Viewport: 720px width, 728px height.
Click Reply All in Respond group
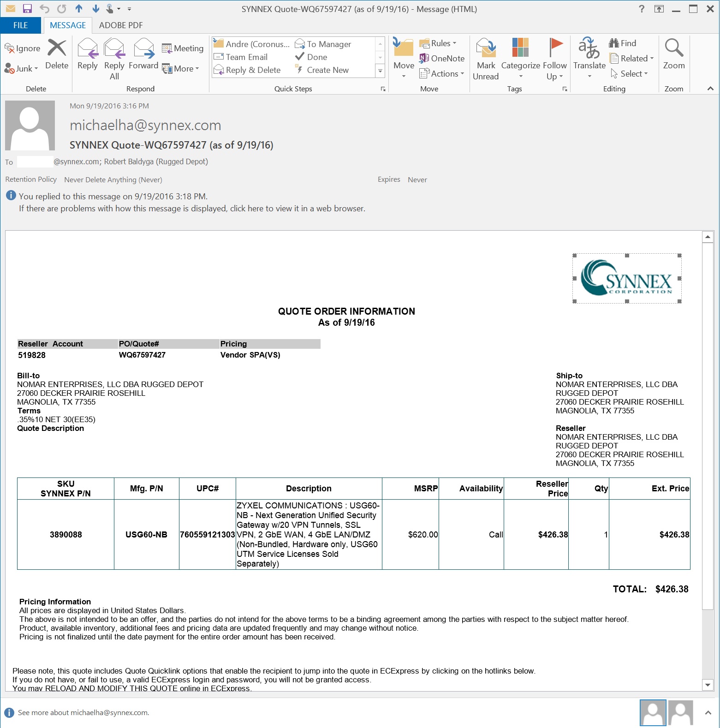point(114,60)
